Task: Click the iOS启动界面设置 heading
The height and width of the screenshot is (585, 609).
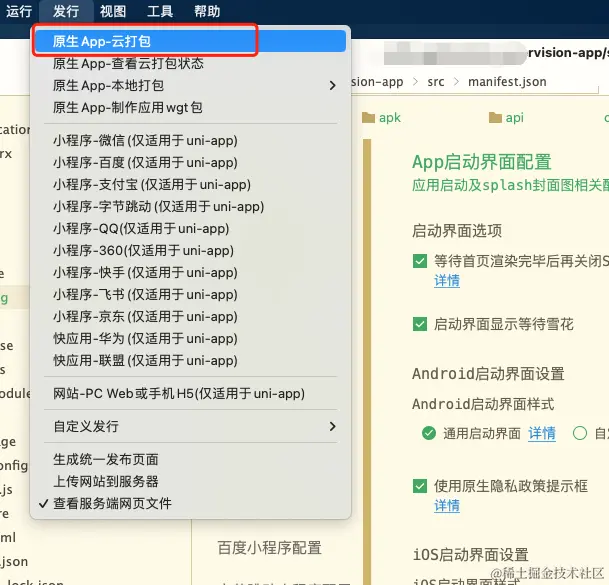Action: pos(470,555)
